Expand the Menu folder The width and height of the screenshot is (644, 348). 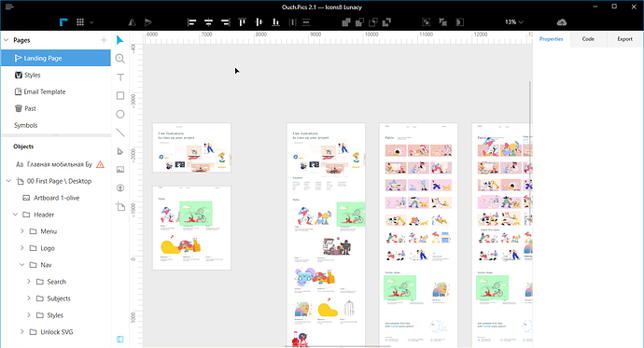click(x=21, y=231)
